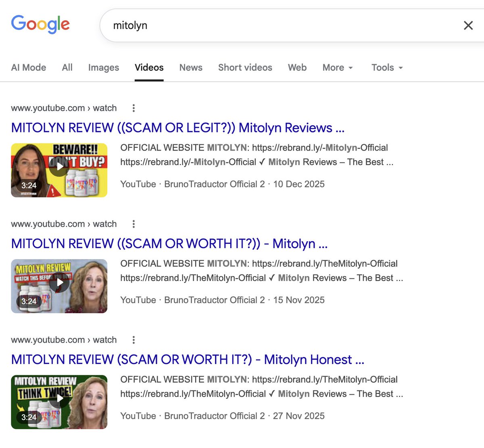Viewport: 484px width, 448px height.
Task: Open MITOLYN REVIEW ((SCAM OR LEGIT?)) title link
Action: pos(178,128)
